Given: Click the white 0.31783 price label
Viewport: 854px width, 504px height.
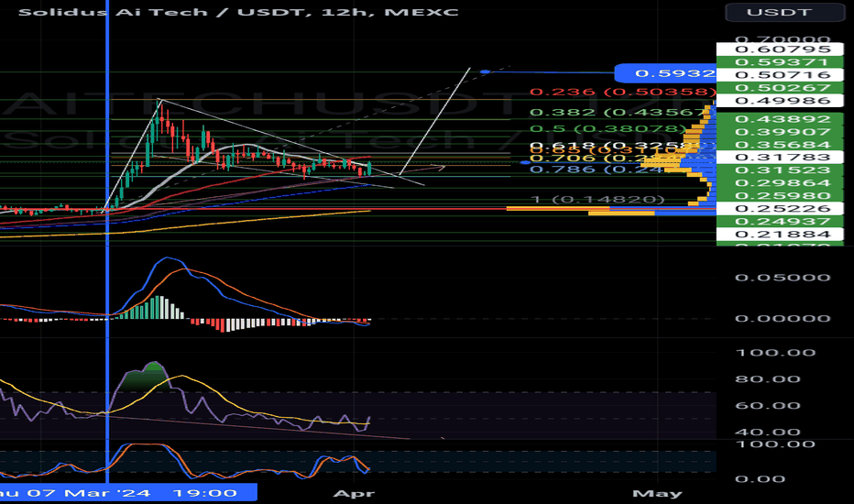Looking at the screenshot, I should pos(781,158).
